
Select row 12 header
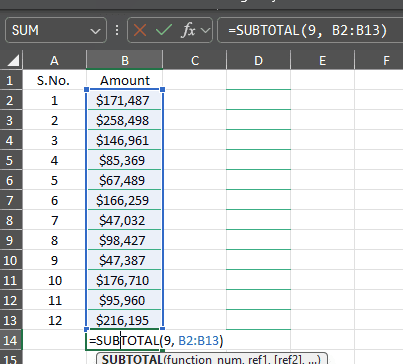tap(10, 300)
